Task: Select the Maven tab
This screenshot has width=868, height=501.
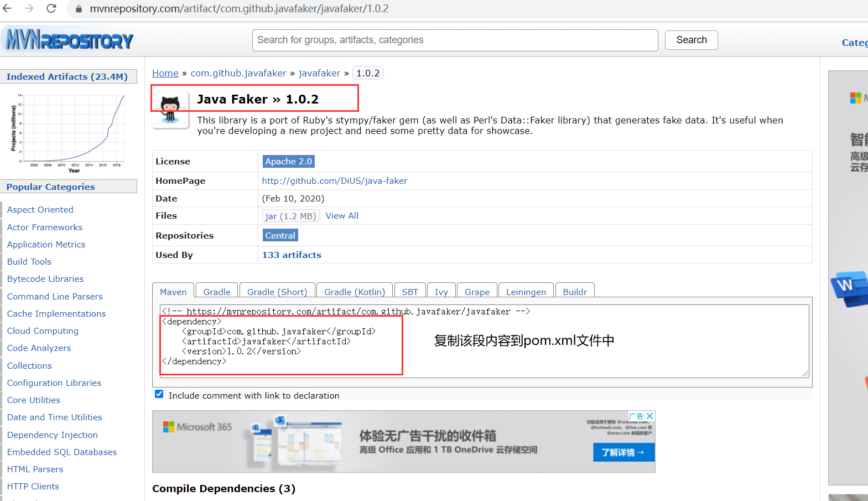Action: 173,292
